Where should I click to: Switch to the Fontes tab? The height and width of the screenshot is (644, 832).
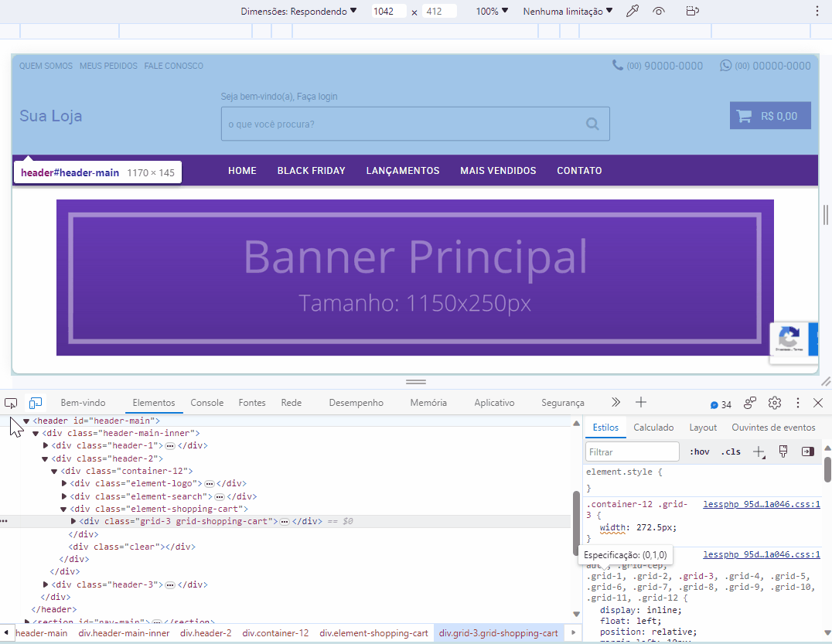252,403
